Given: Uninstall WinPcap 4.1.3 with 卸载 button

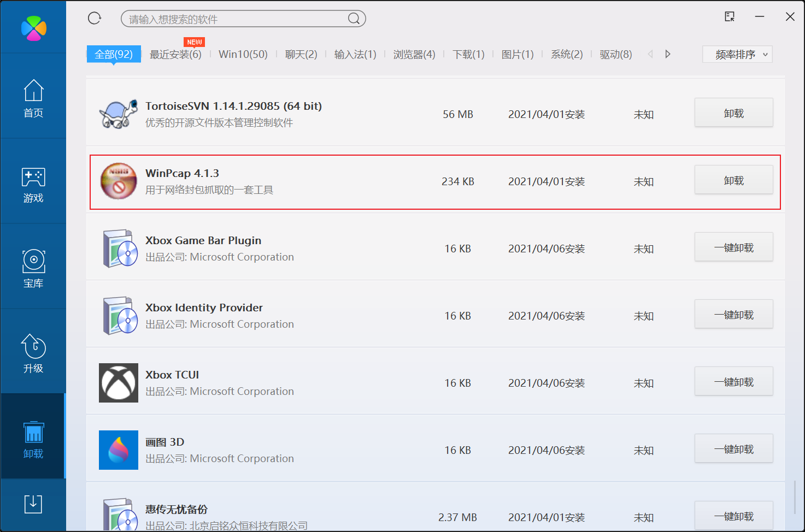Looking at the screenshot, I should pos(733,179).
